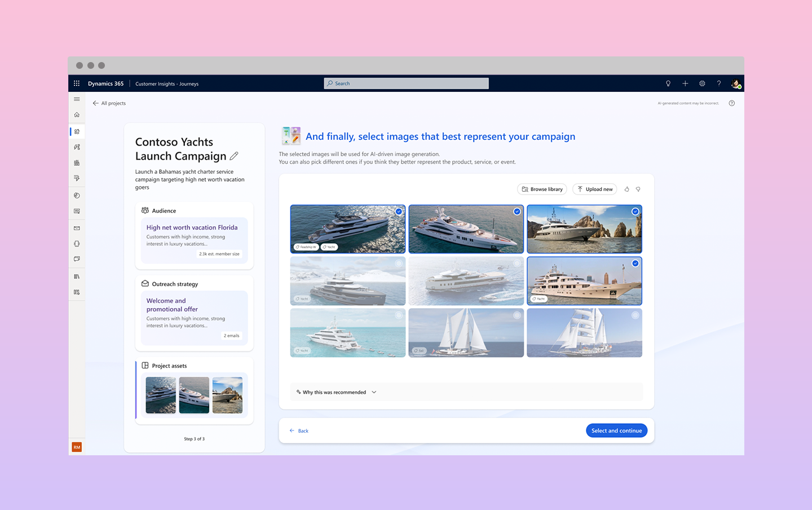
Task: Give thumbs up feedback on images
Action: [626, 190]
